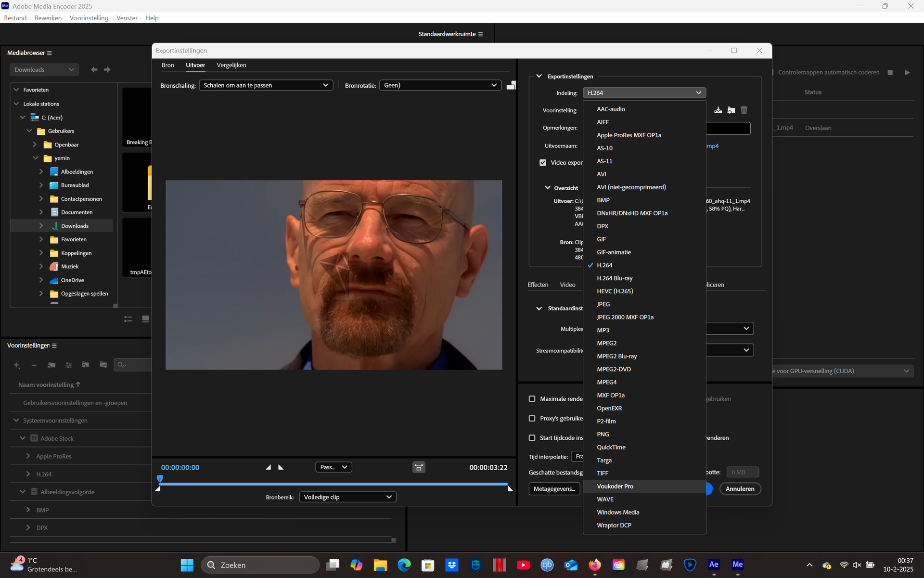Go back in Media Browser

tap(94, 70)
